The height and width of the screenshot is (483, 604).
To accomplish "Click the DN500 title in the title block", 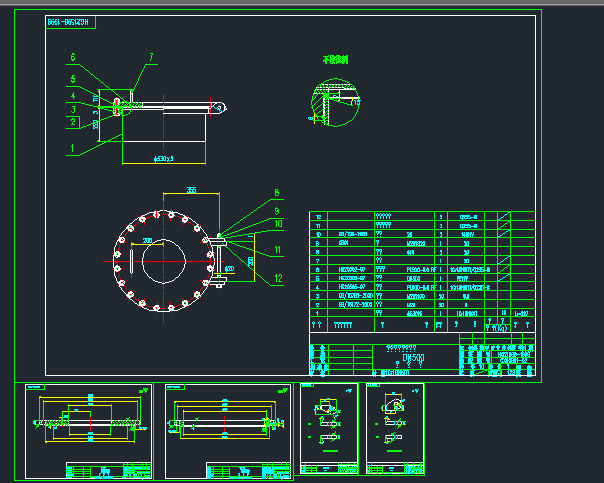I will 412,357.
